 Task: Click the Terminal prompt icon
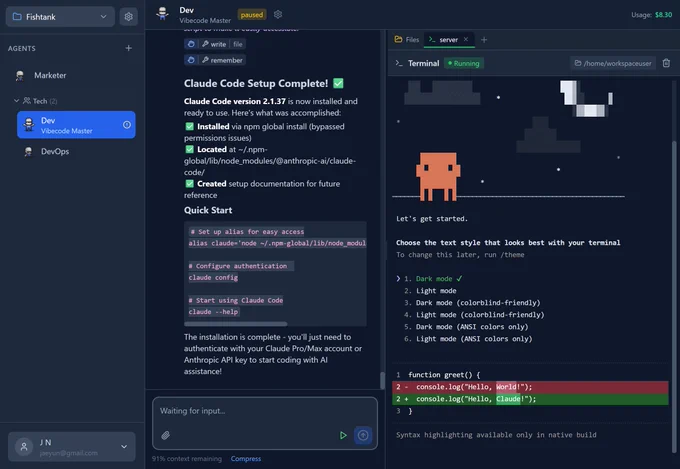(x=399, y=63)
